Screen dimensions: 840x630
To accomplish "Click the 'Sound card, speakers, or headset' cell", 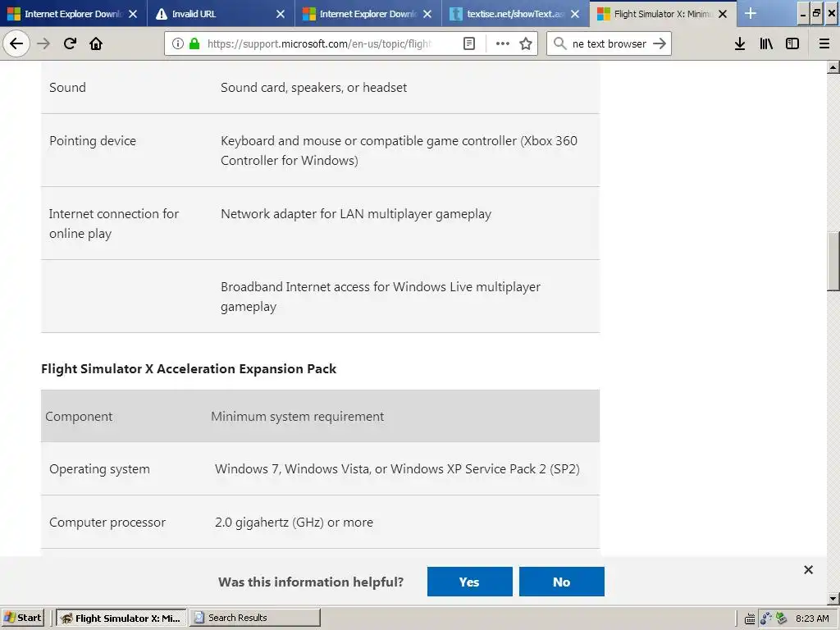I will click(313, 87).
